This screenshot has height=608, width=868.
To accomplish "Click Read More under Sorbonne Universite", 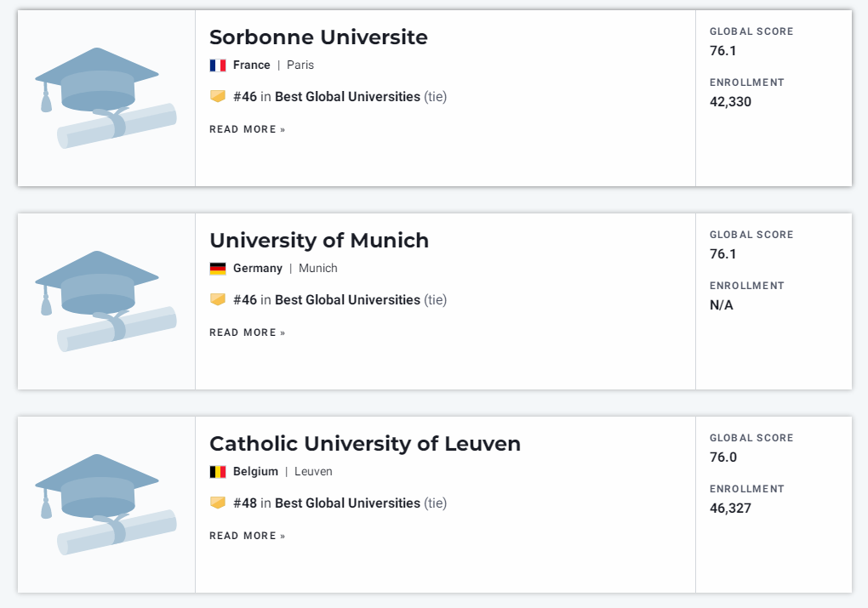I will coord(247,129).
